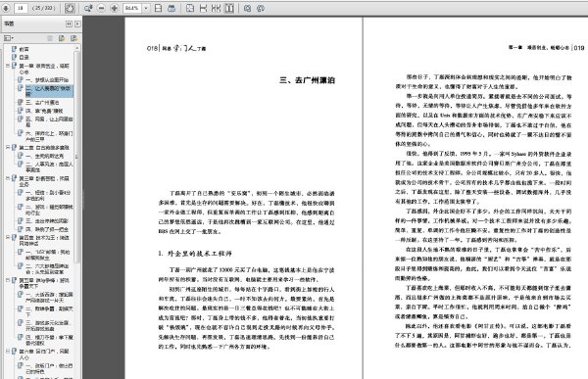
Task: Open the bookmark starting with 五 under 第一章
Action: tap(49, 121)
